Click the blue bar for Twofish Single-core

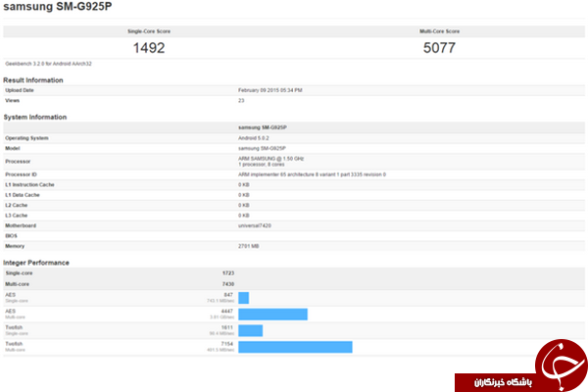click(x=251, y=330)
